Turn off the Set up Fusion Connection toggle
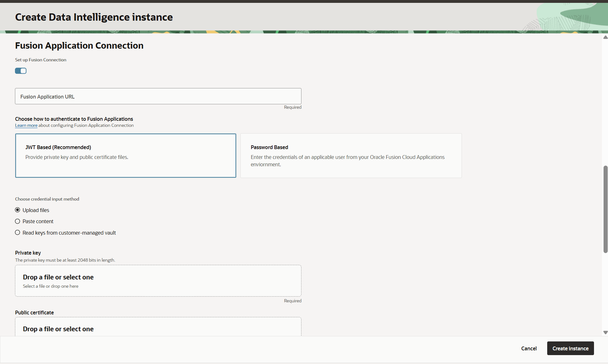 click(x=20, y=71)
